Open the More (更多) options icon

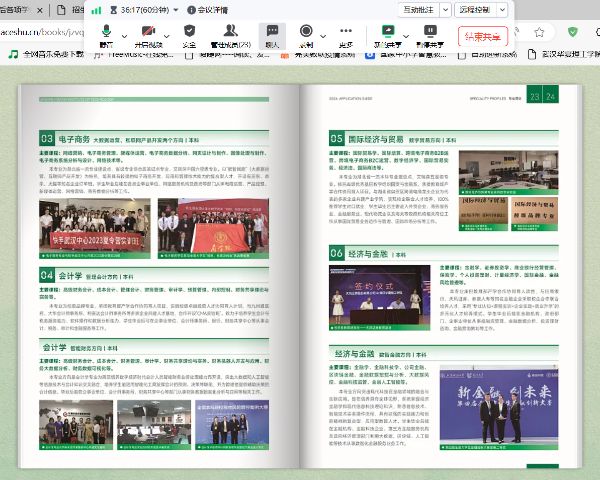(x=345, y=36)
